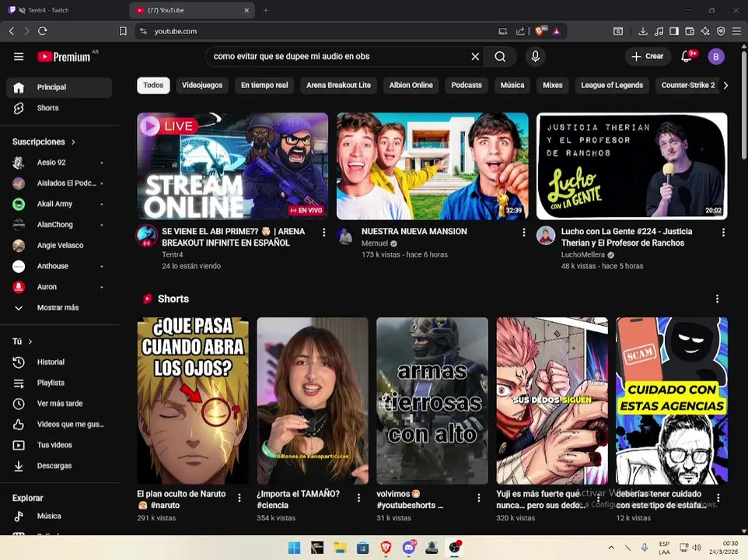Play the CUIDADO CON ESTAS AGENCIAS short
The height and width of the screenshot is (560, 748).
click(672, 401)
